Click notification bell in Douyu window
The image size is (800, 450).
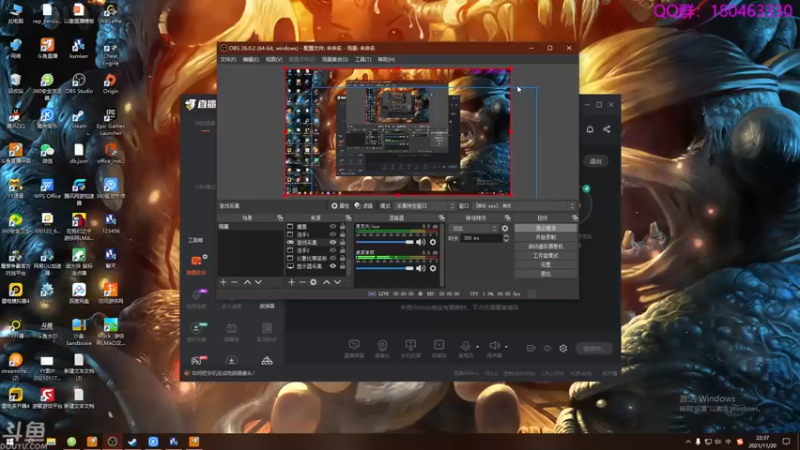tap(590, 129)
